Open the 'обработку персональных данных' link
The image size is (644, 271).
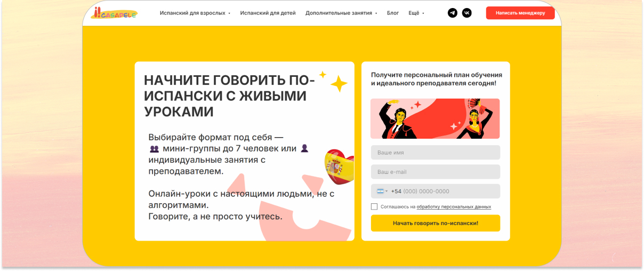[454, 206]
